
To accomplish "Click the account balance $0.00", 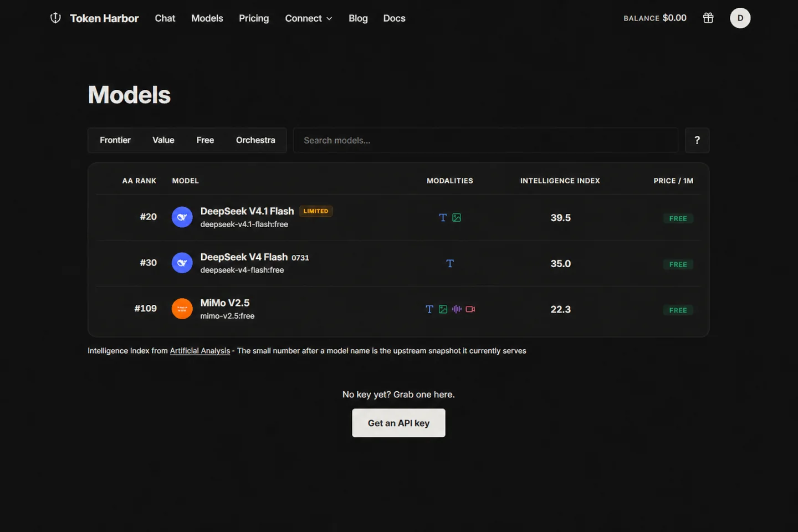I will coord(674,18).
